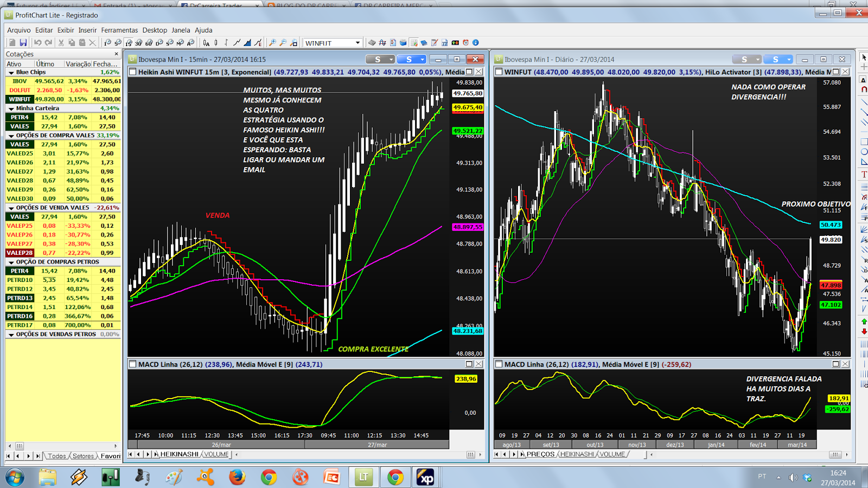Collapse OPÇÕES DE VENDA VALE5 group
Viewport: 868px width, 488px height.
[11, 208]
